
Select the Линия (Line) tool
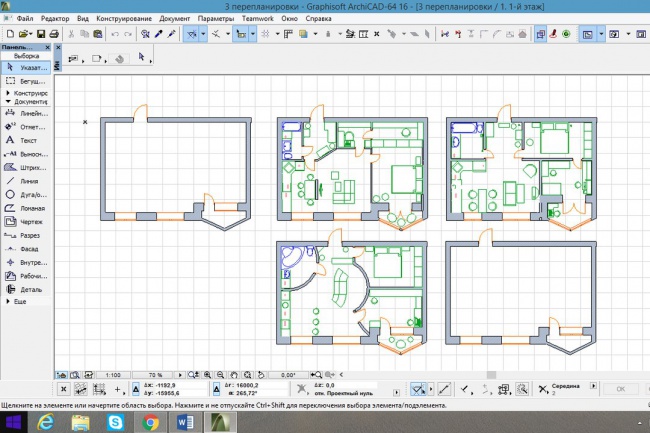[27, 181]
